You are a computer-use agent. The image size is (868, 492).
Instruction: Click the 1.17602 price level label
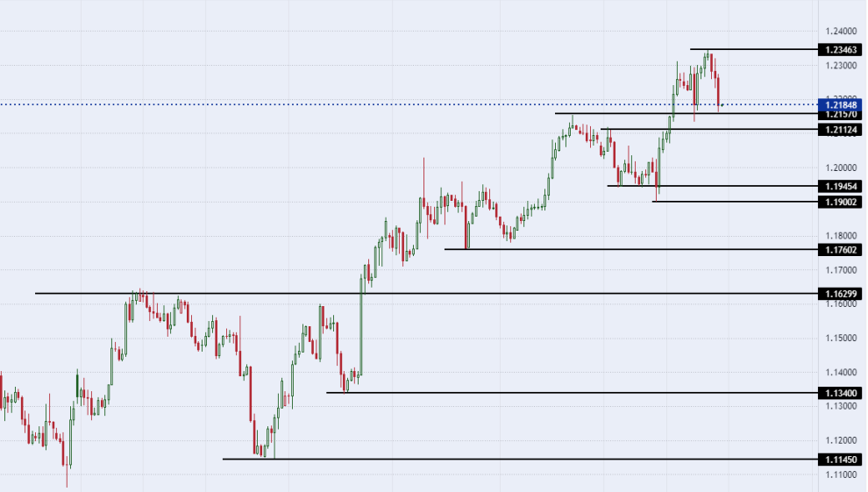840,250
